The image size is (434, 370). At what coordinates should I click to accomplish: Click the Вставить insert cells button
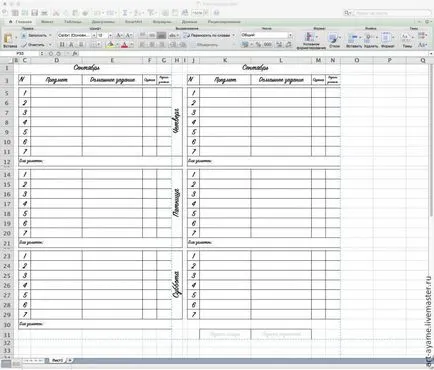pyautogui.click(x=354, y=40)
